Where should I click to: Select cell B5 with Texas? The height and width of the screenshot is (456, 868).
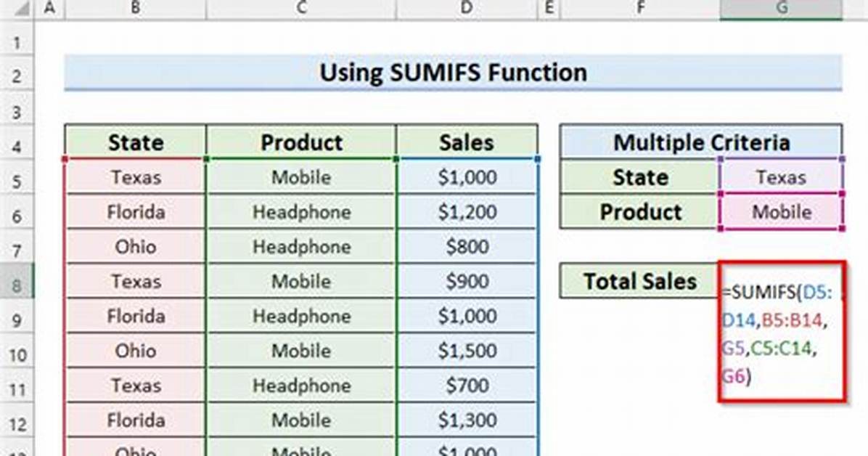pos(135,176)
